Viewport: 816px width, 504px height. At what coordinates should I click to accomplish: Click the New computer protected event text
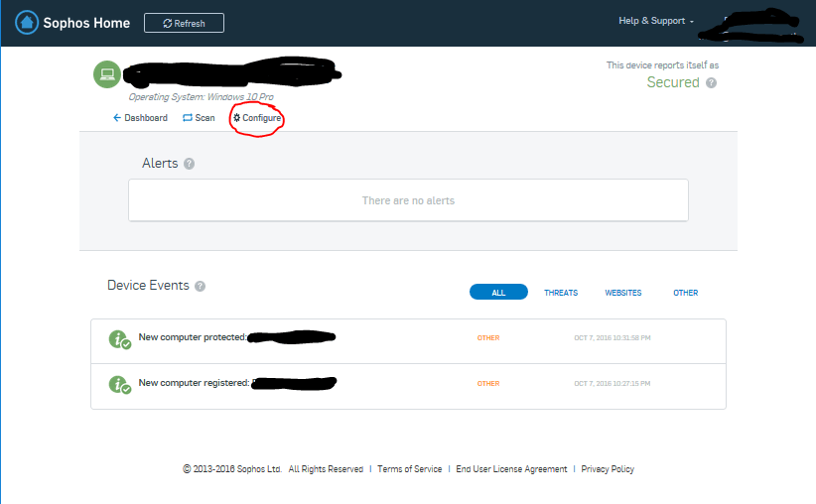click(x=193, y=337)
